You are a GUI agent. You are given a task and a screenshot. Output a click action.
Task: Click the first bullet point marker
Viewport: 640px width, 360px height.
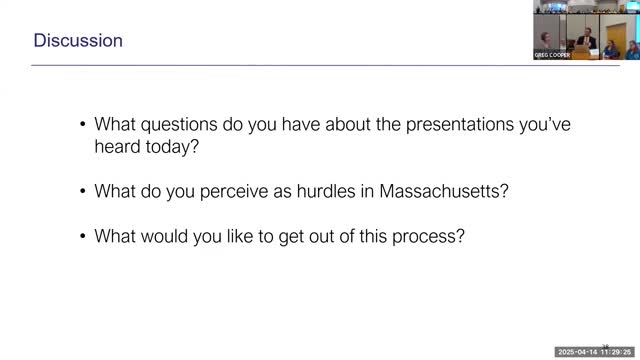click(x=83, y=124)
